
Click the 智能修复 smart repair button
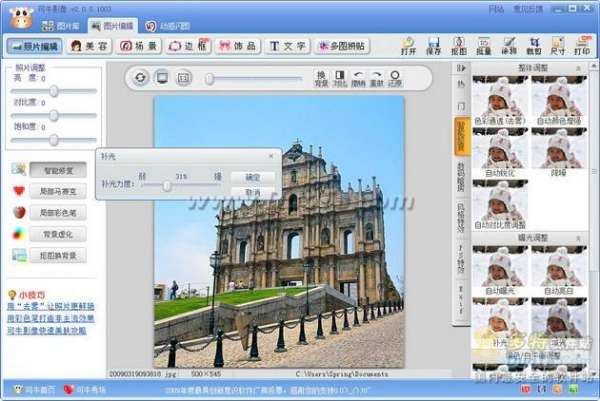pos(58,170)
